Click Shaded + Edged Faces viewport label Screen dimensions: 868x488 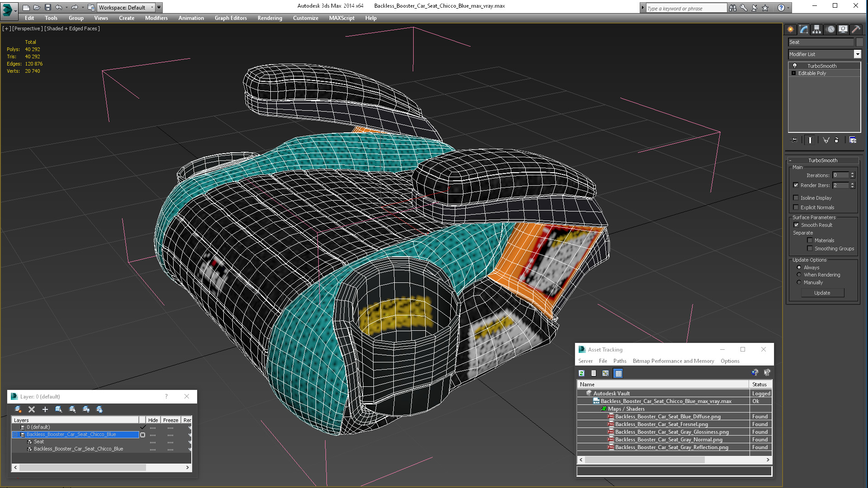72,28
